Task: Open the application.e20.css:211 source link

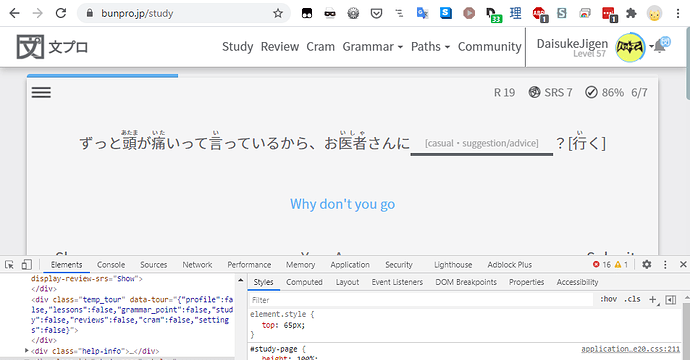Action: [630, 349]
